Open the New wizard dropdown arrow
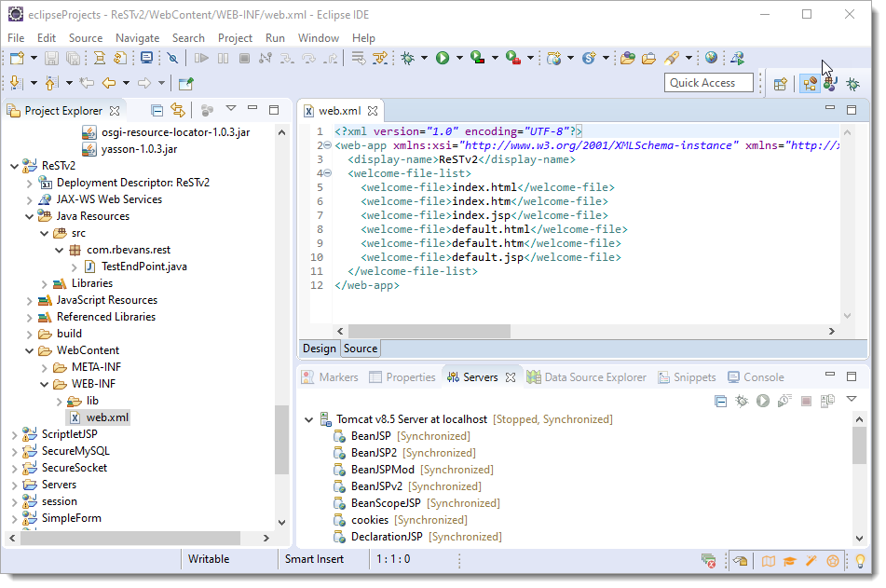 coord(34,58)
